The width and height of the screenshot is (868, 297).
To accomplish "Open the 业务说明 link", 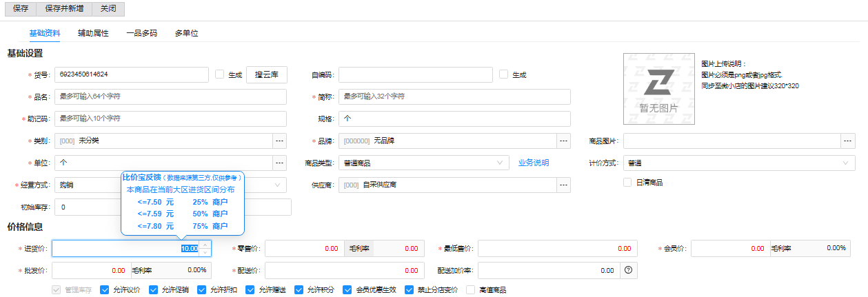I will [x=534, y=163].
